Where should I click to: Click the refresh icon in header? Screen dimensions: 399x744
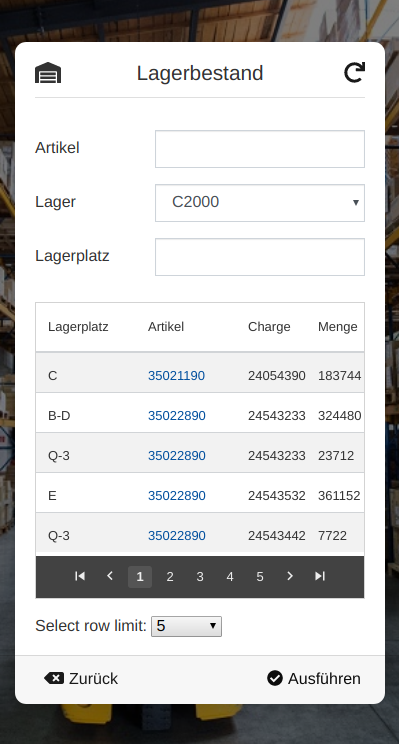(354, 73)
